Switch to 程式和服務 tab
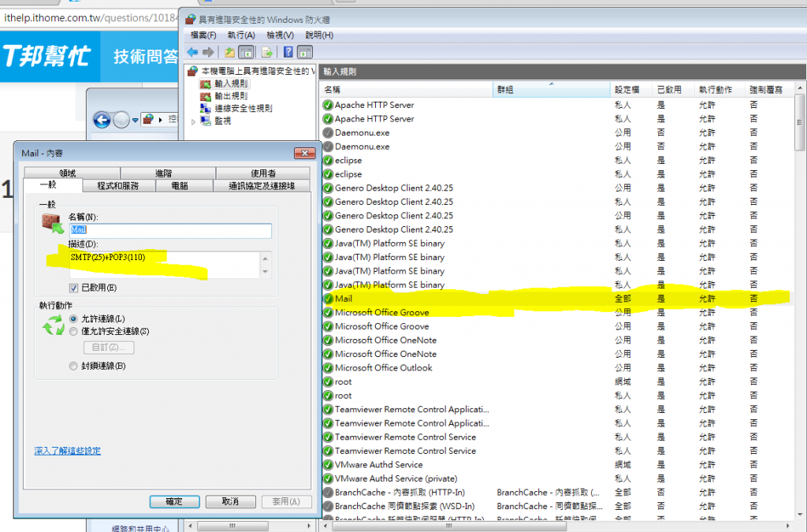The width and height of the screenshot is (807, 532). [x=118, y=186]
